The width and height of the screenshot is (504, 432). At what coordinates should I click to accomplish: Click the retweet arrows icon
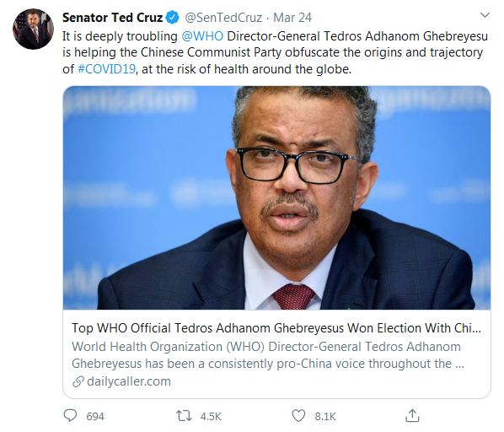pos(185,416)
